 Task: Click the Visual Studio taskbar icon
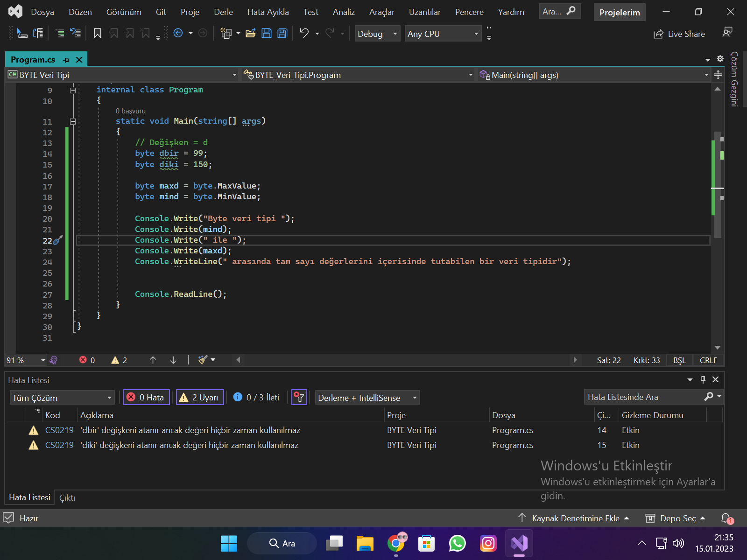click(x=519, y=543)
